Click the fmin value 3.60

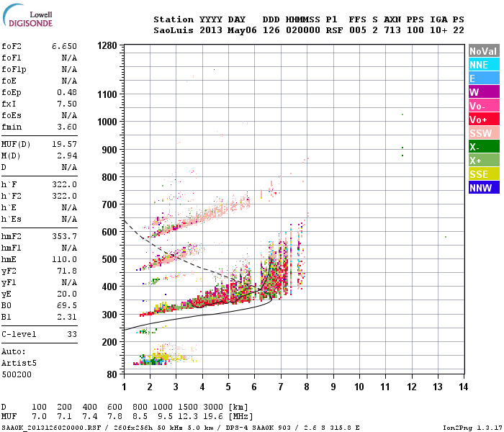pyautogui.click(x=67, y=127)
